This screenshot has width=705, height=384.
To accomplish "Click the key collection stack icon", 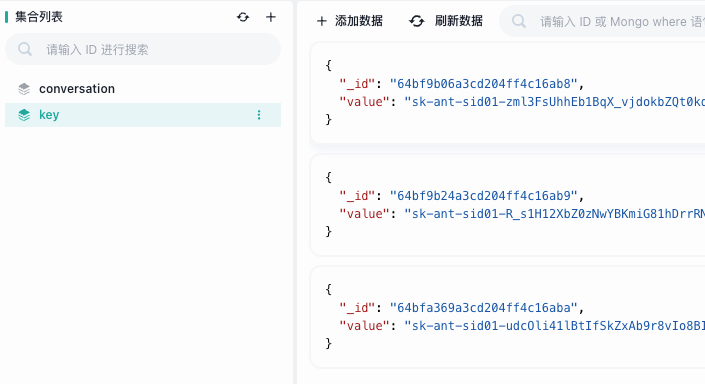I will click(x=24, y=115).
